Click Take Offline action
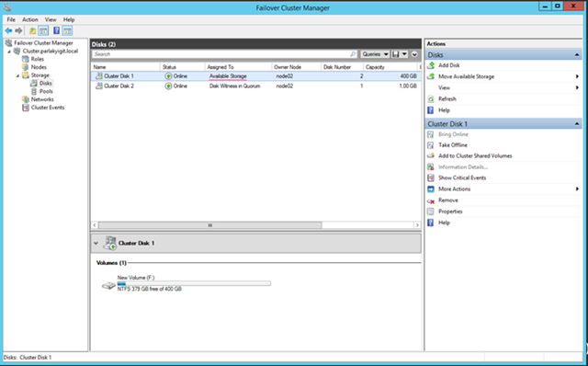Viewport: 588px width, 366px height. (x=453, y=145)
